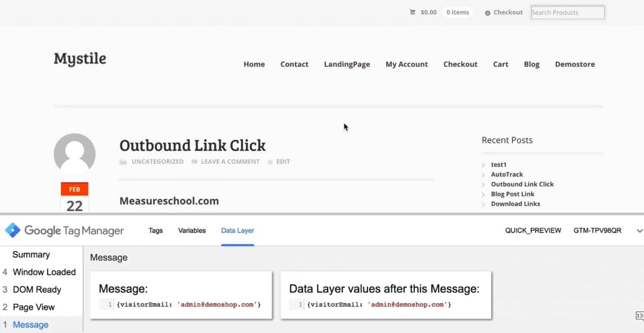Click inside the Search Products field
This screenshot has height=333, width=644.
tap(567, 12)
